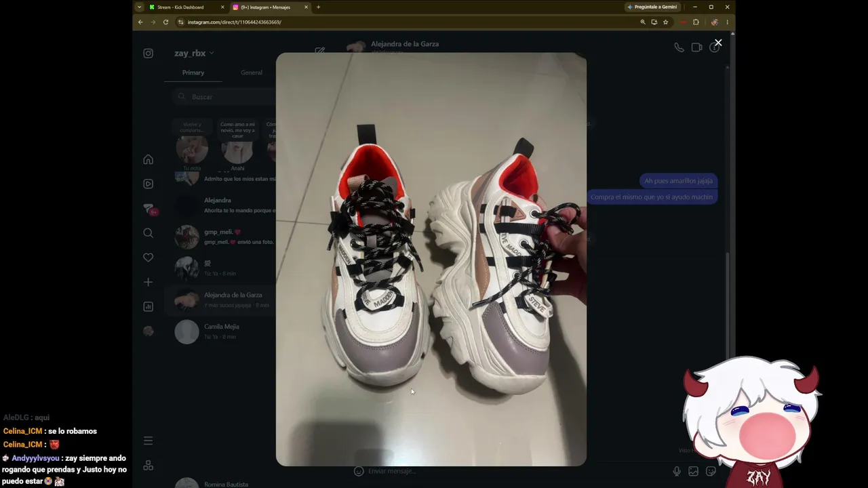Open the browser extensions menu

696,22
